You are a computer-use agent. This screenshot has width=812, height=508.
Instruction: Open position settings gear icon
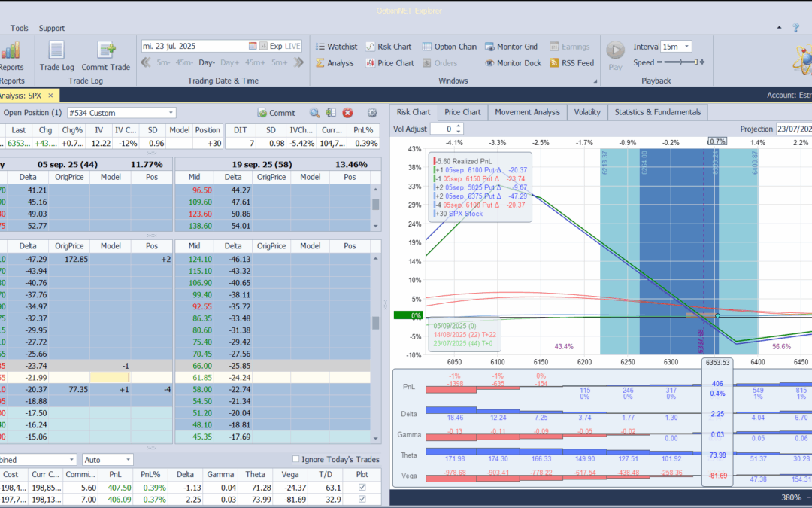pos(371,113)
